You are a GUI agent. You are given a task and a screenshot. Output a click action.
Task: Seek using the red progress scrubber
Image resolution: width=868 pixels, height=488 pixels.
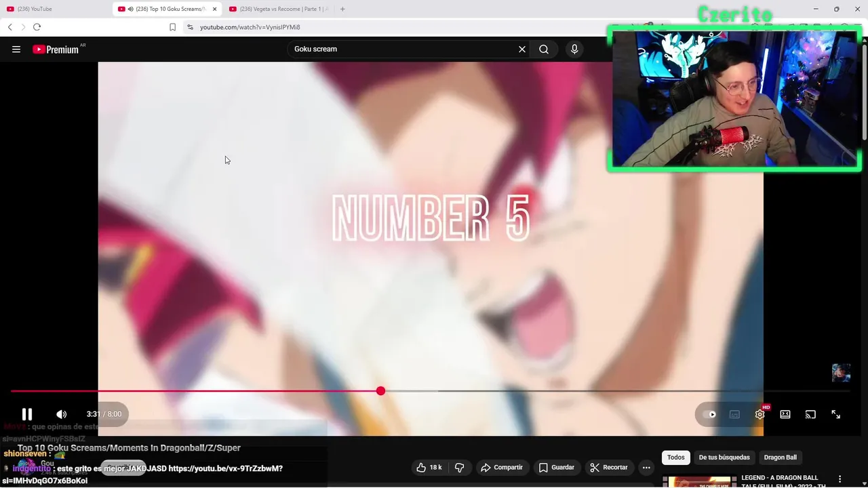tap(380, 391)
